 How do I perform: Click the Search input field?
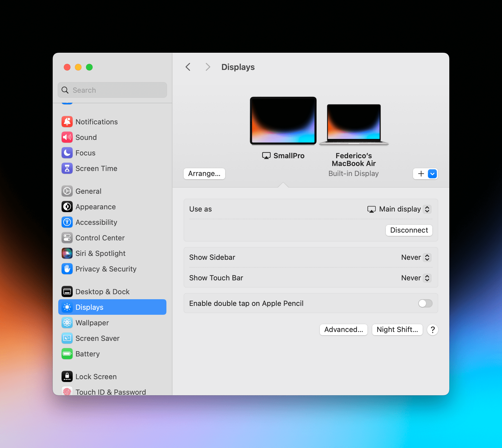(112, 90)
